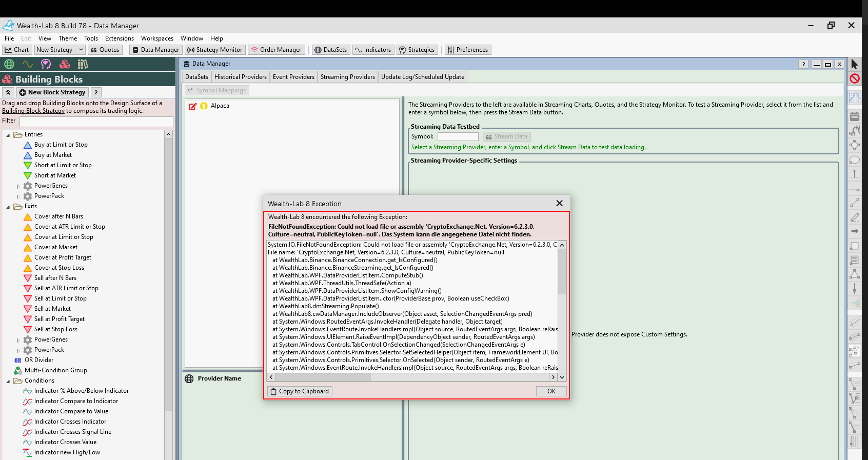Viewport: 868px width, 460px height.
Task: Click Data Manager help question button
Action: [x=803, y=64]
